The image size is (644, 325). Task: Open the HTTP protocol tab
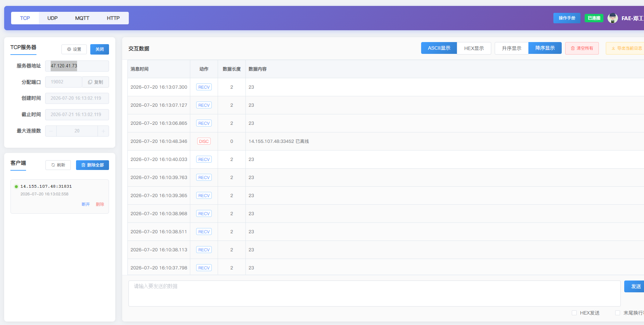pos(113,18)
